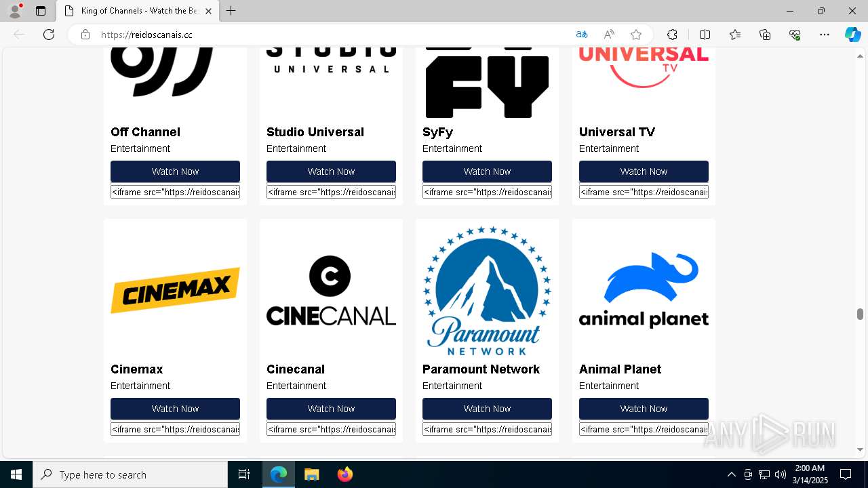Click the taskbar search box
The height and width of the screenshot is (488, 868).
130,474
